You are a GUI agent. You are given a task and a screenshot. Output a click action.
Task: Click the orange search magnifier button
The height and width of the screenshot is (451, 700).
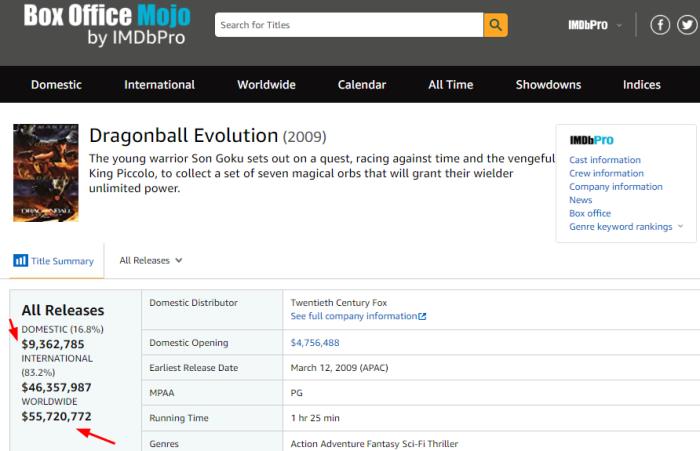pos(495,25)
